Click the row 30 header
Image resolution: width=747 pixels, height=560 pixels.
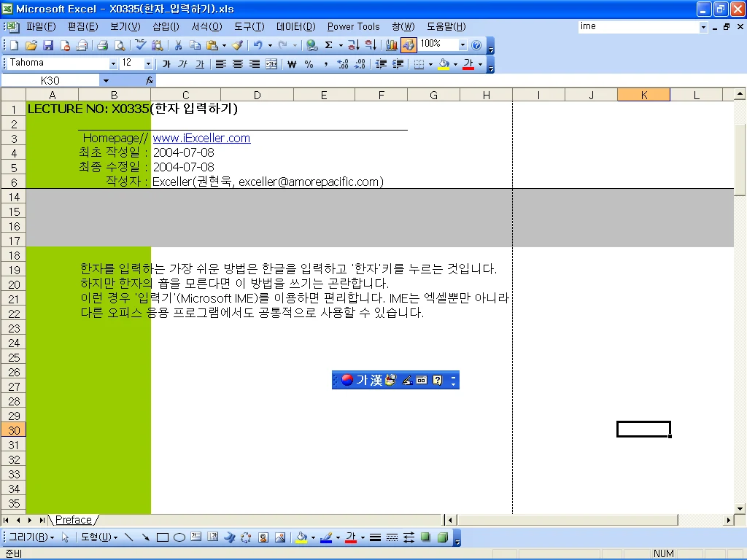[14, 430]
